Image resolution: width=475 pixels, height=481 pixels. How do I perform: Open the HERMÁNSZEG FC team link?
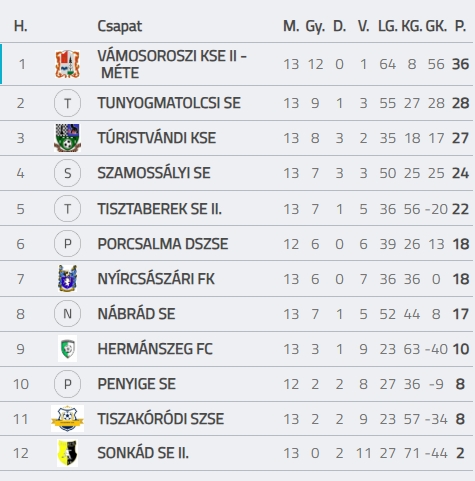(x=155, y=349)
